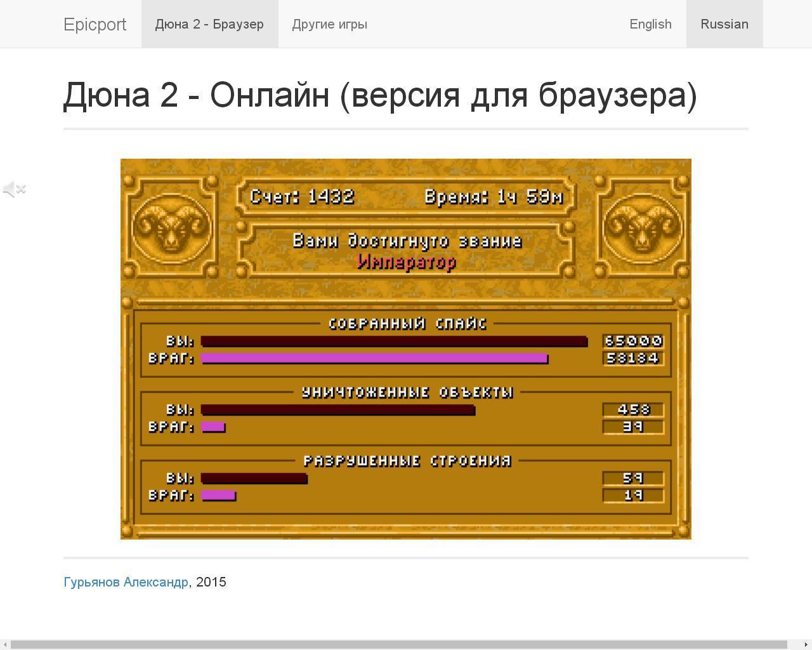
Task: Click the right golden ram emblem
Action: click(x=642, y=227)
